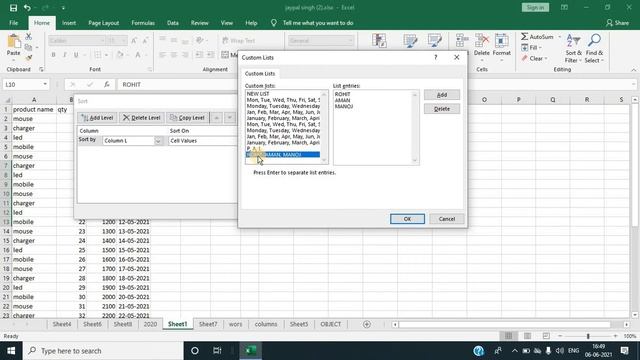The image size is (640, 360).
Task: Click the Normal view icon in status bar
Action: (x=509, y=336)
